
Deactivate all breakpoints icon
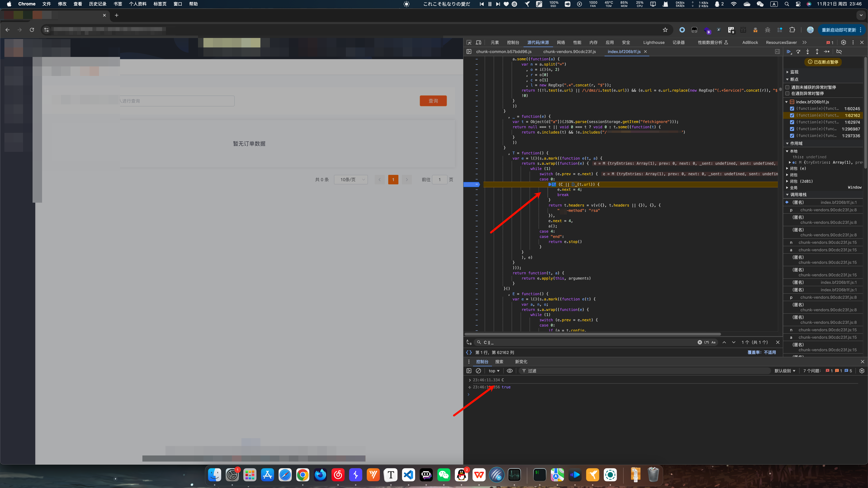coord(839,52)
